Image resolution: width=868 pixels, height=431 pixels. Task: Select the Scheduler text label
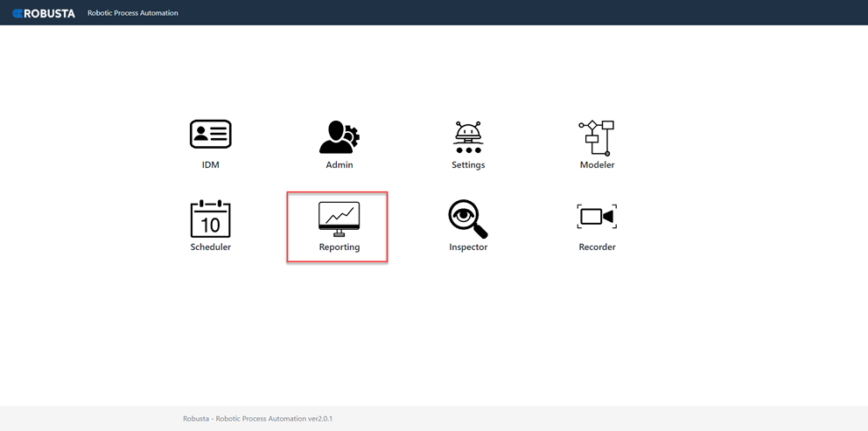click(x=210, y=247)
